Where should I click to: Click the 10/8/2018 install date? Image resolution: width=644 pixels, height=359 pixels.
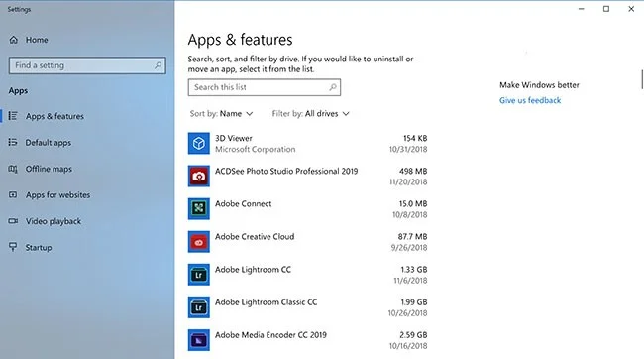(x=410, y=215)
